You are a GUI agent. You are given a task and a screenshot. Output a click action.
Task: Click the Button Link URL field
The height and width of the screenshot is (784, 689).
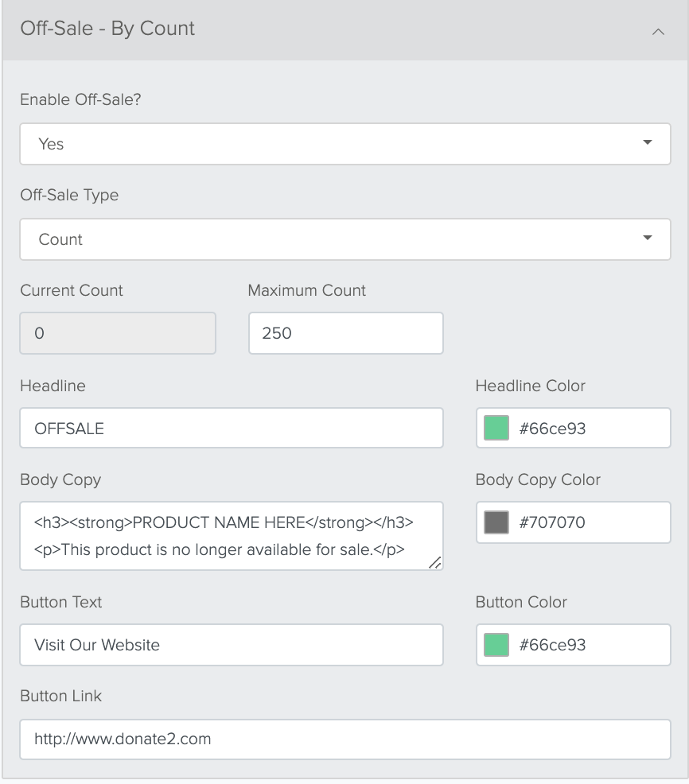(345, 739)
